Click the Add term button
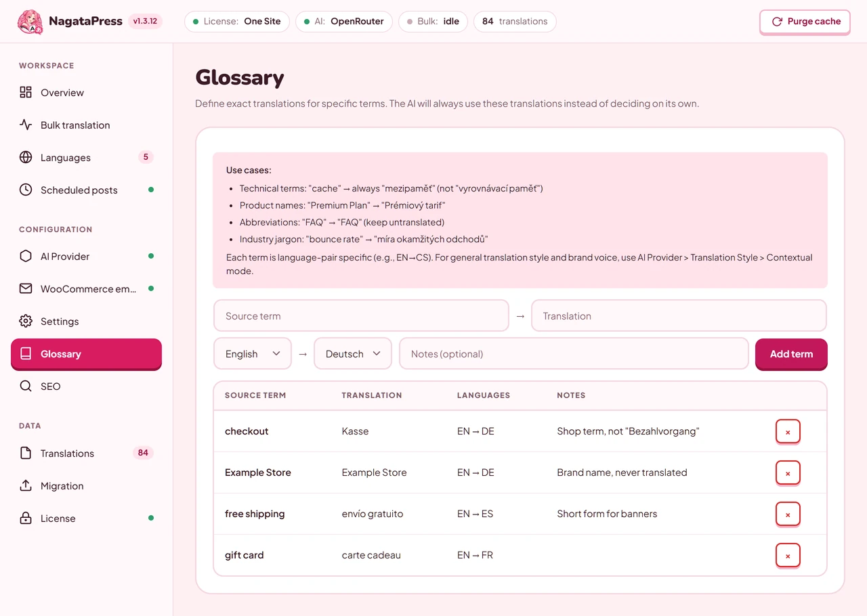Viewport: 867px width, 616px height. coord(791,354)
